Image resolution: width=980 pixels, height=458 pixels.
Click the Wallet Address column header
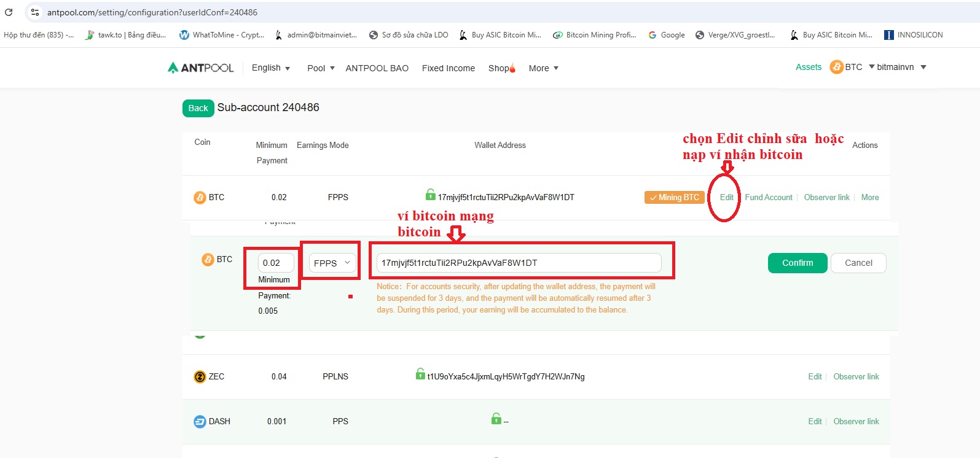tap(500, 145)
